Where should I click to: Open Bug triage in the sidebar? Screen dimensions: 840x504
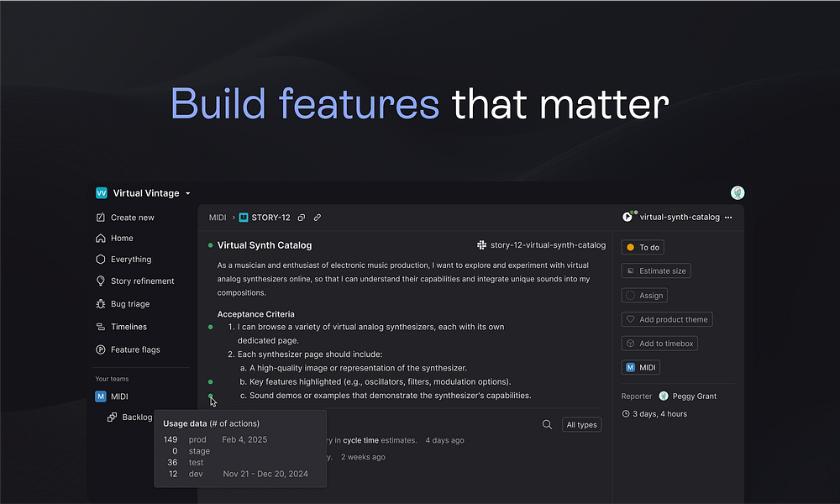tap(130, 304)
